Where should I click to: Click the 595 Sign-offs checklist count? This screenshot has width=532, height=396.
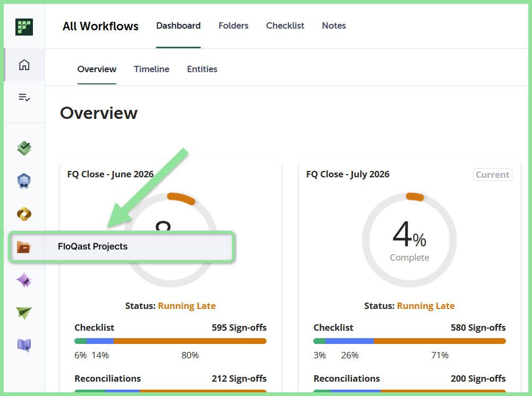pos(239,328)
